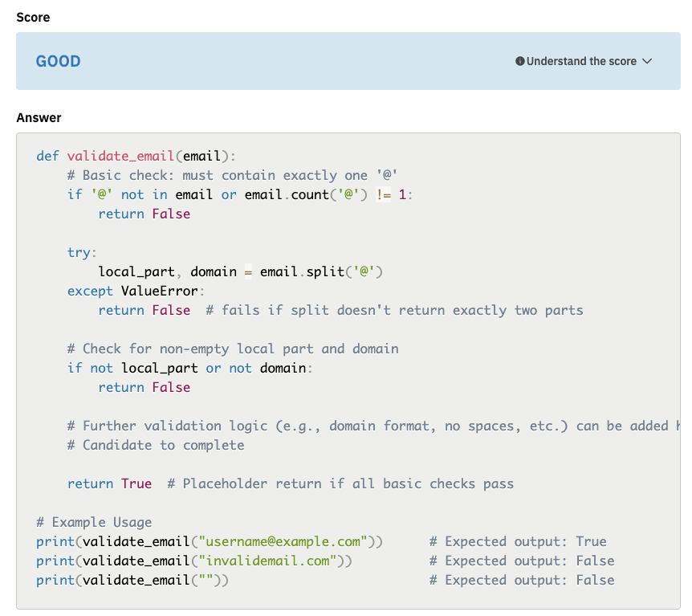Screen dimensions: 692x616
Task: Click the 'fails if split' inline comment
Action: [x=394, y=310]
